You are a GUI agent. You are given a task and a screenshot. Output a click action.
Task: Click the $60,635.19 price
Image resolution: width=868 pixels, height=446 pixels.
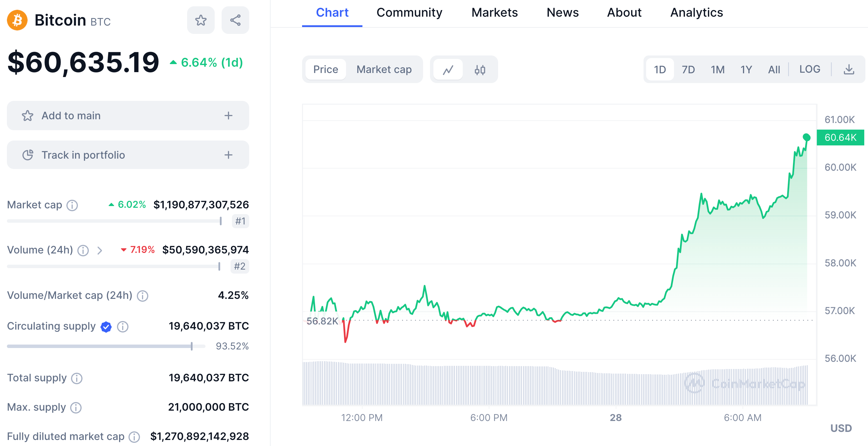pos(83,62)
